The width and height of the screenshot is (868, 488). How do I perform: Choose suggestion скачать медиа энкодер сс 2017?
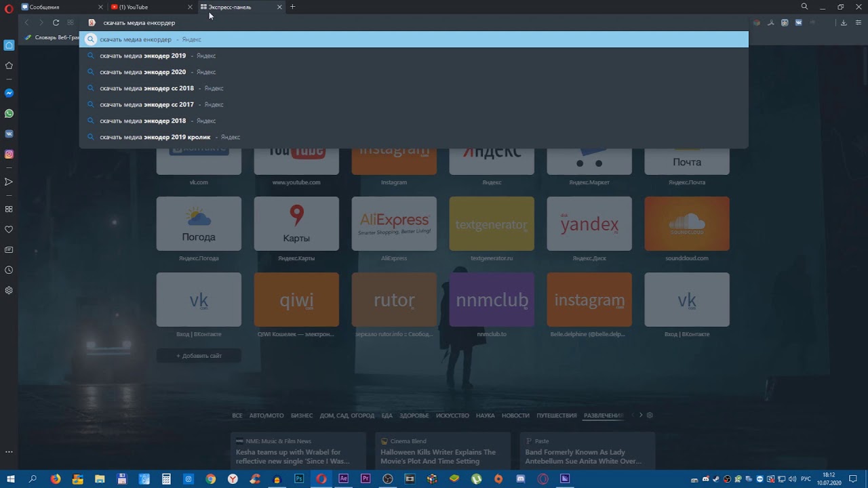(414, 104)
